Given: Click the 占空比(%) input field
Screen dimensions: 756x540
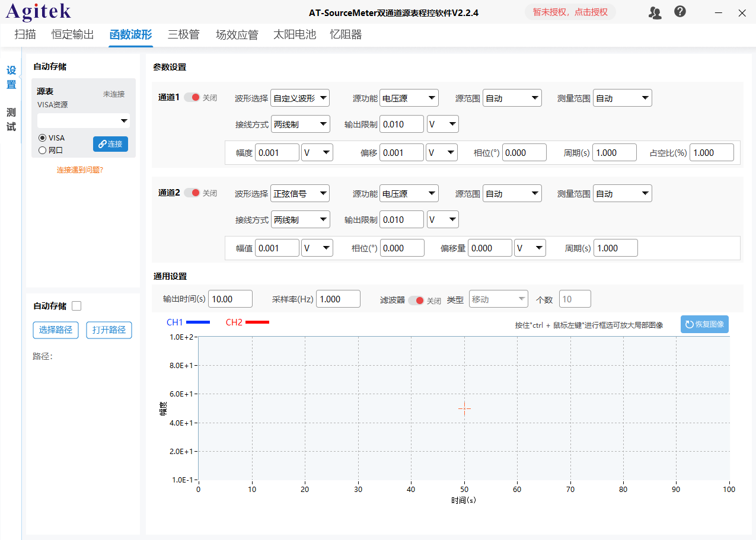Looking at the screenshot, I should [x=712, y=153].
